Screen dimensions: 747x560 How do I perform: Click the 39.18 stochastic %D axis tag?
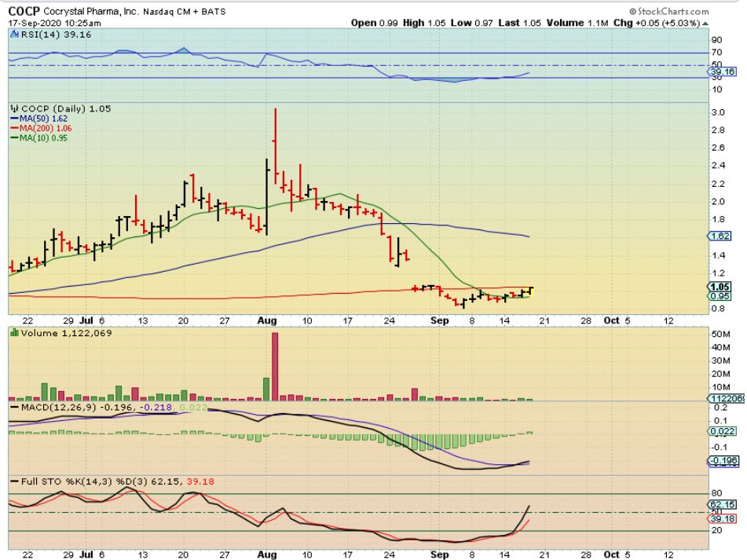tap(723, 519)
